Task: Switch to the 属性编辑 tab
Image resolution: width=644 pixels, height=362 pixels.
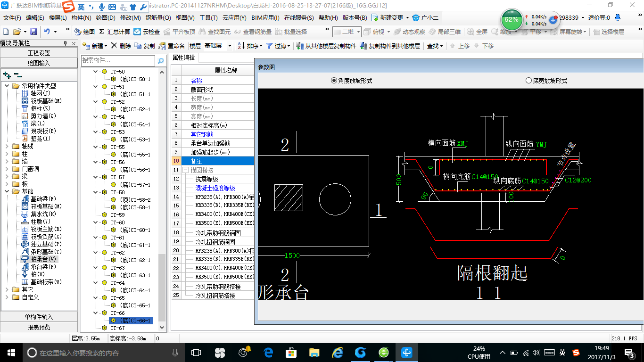Action: click(183, 58)
